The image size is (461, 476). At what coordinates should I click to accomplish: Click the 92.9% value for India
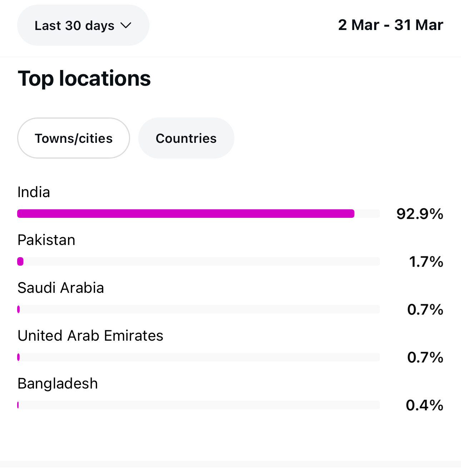420,214
